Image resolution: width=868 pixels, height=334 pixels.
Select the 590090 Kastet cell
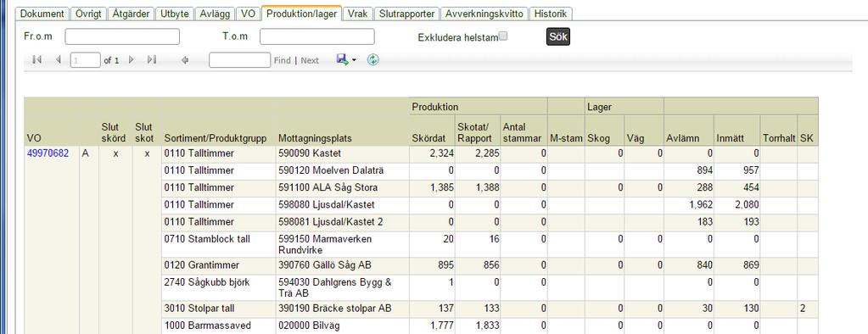coord(343,154)
